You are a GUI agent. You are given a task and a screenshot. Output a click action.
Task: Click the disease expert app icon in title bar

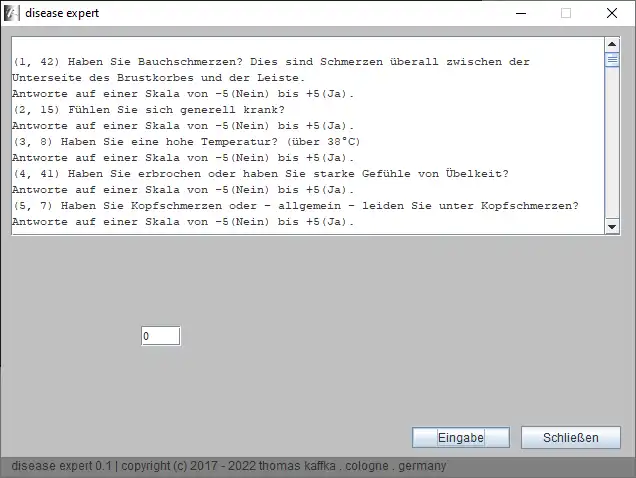(11, 13)
